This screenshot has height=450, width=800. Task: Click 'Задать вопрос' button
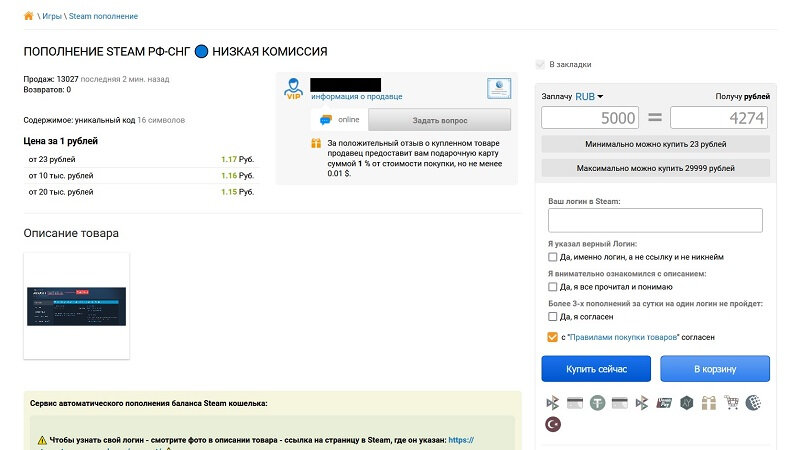pos(439,120)
